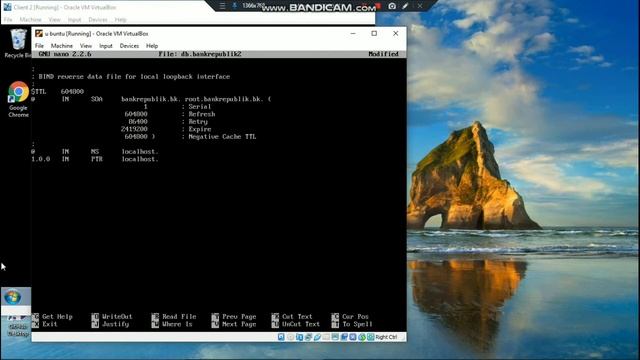Select the Bandicam pencil drawing icon
Image resolution: width=640 pixels, height=360 pixels.
(x=405, y=6)
